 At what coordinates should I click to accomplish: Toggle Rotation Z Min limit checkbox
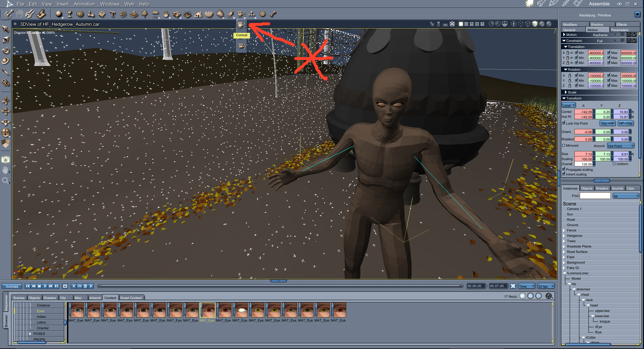(x=576, y=85)
